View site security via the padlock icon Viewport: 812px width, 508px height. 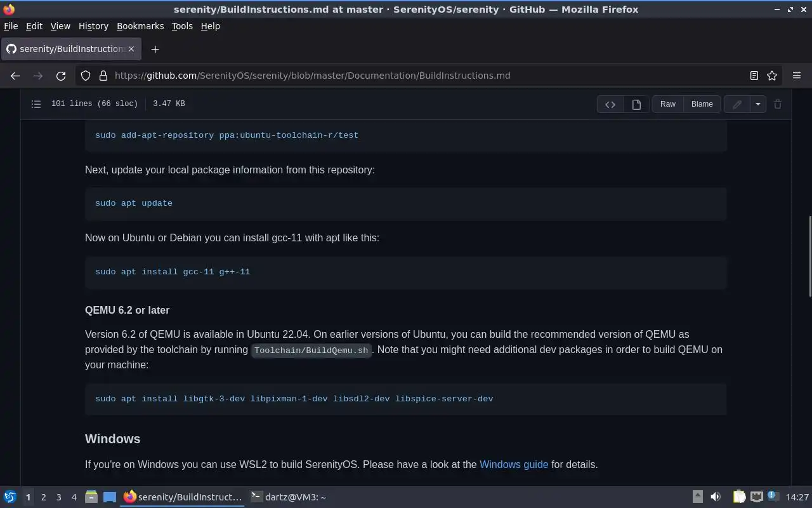coord(103,76)
